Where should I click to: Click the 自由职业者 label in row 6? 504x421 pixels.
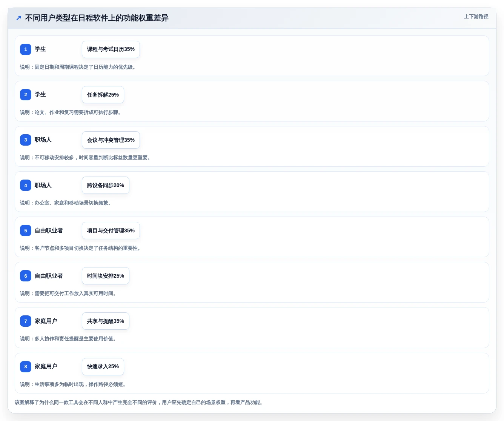pos(49,276)
